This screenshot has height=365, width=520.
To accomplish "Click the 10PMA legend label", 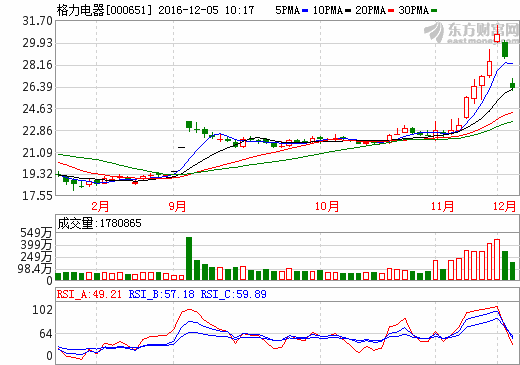I will pyautogui.click(x=328, y=10).
